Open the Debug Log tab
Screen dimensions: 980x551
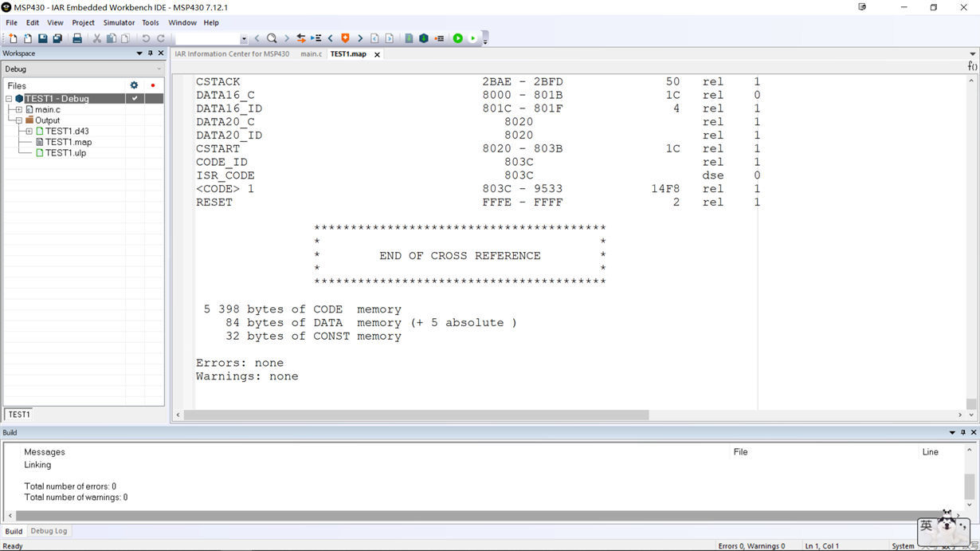pyautogui.click(x=49, y=531)
